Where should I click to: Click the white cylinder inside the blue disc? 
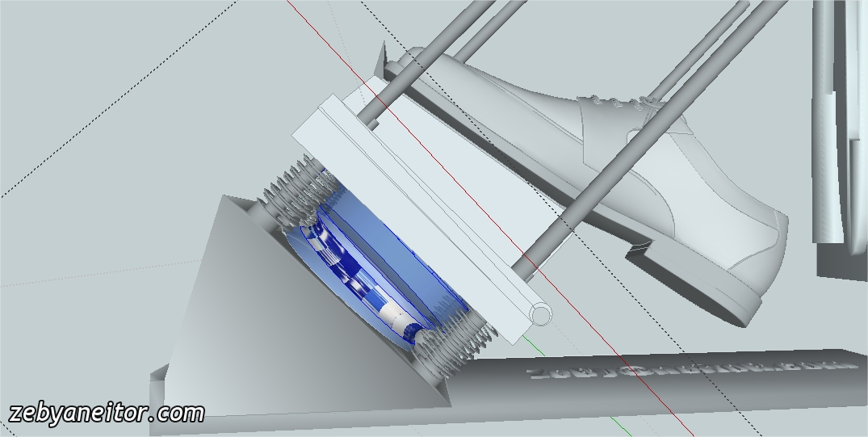pos(396,315)
